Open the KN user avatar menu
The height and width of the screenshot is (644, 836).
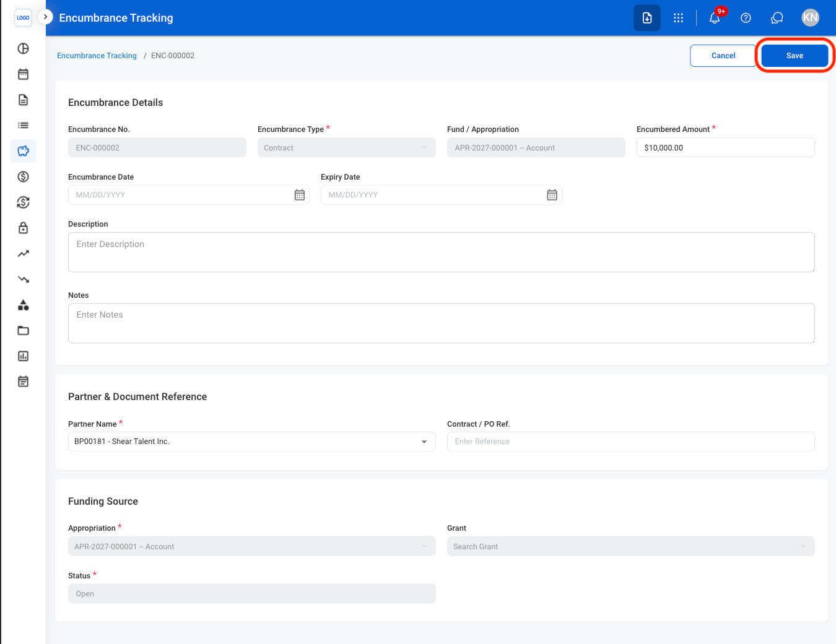point(810,18)
